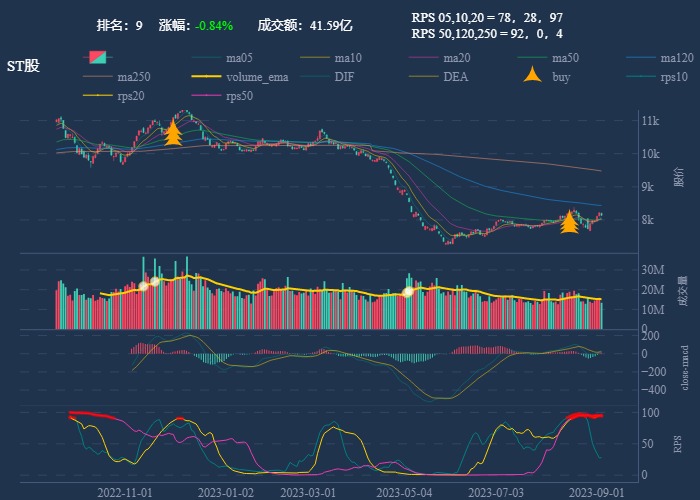Click the rps50 magenta line legend icon
The image size is (700, 500).
tap(208, 95)
